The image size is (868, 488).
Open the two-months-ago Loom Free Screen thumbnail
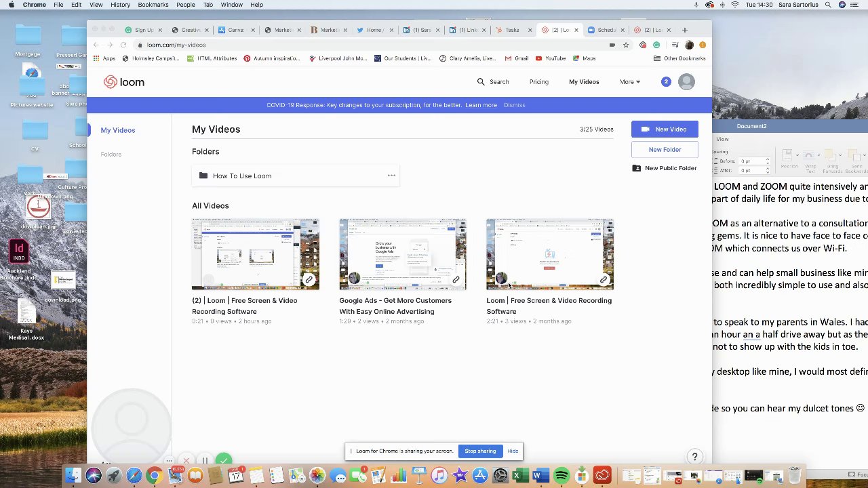click(x=550, y=254)
